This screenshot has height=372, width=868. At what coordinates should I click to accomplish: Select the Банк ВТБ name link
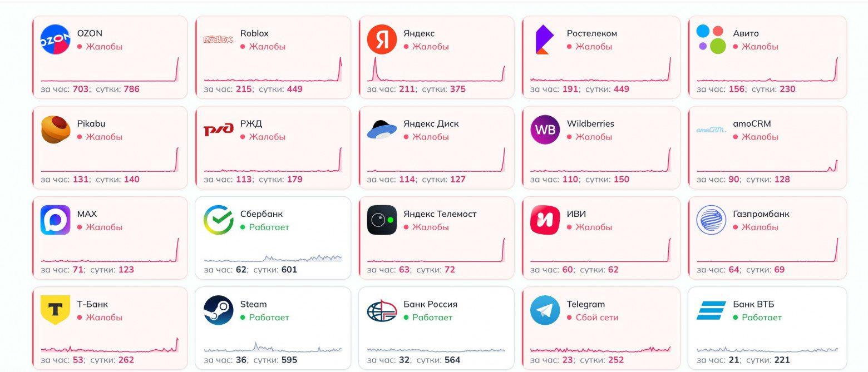pyautogui.click(x=753, y=304)
